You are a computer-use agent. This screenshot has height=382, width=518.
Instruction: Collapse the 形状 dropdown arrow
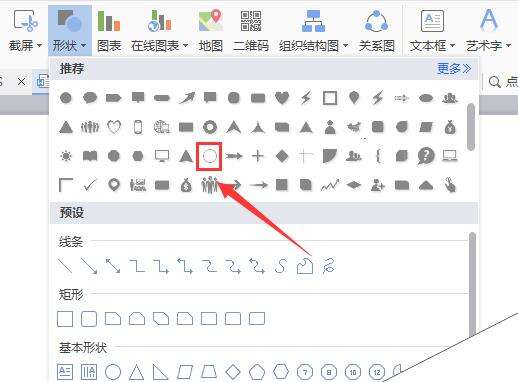click(83, 45)
